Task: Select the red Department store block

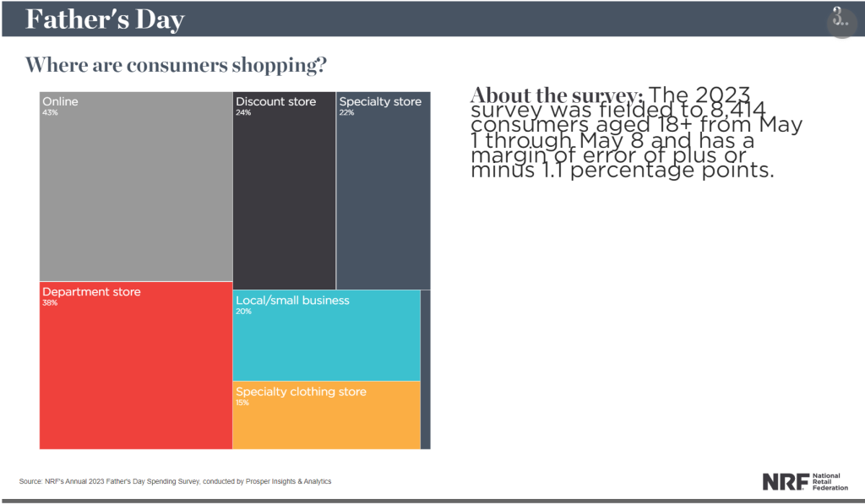Action: pyautogui.click(x=136, y=366)
